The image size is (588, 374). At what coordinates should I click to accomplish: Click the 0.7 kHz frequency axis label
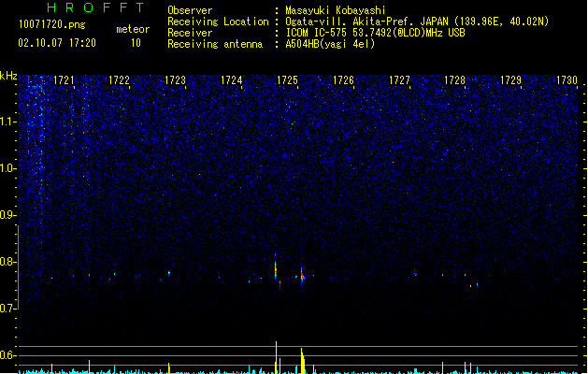pyautogui.click(x=7, y=309)
